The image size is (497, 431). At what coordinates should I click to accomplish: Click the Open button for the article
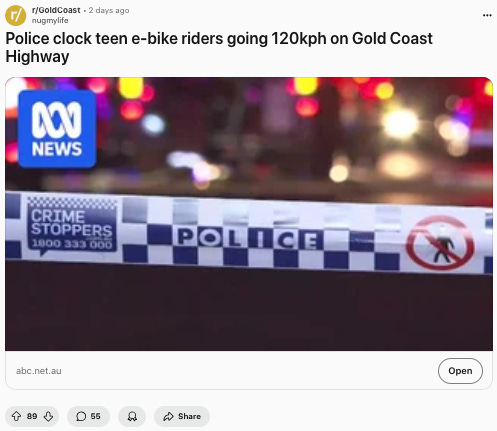pyautogui.click(x=460, y=371)
